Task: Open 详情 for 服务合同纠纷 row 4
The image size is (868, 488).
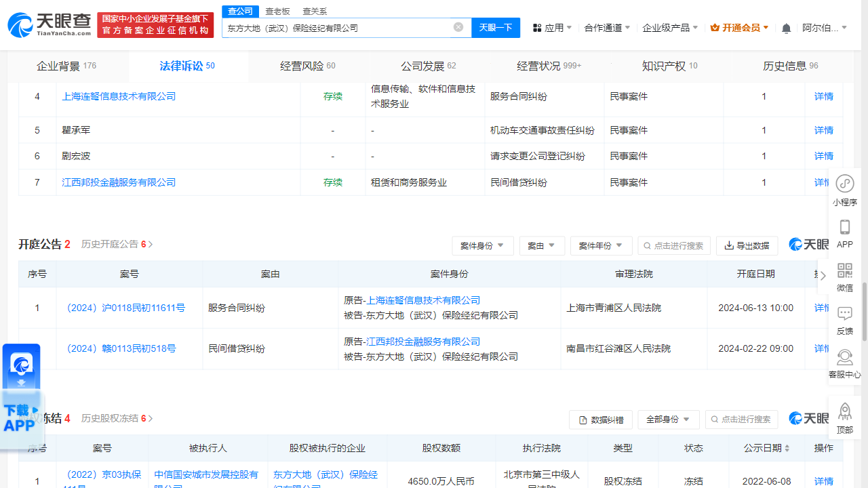Action: [824, 96]
